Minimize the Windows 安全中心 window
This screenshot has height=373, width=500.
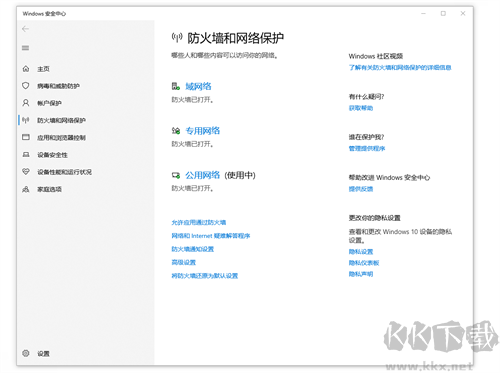423,14
